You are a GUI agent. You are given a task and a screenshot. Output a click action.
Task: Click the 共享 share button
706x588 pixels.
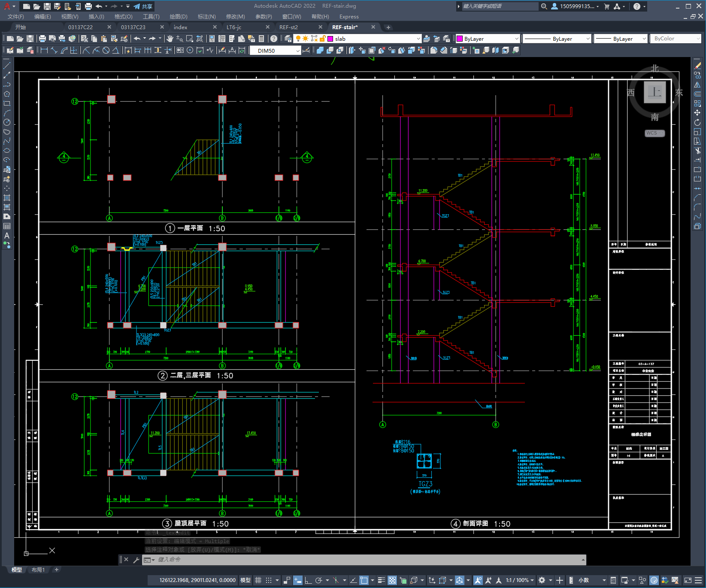coord(143,6)
